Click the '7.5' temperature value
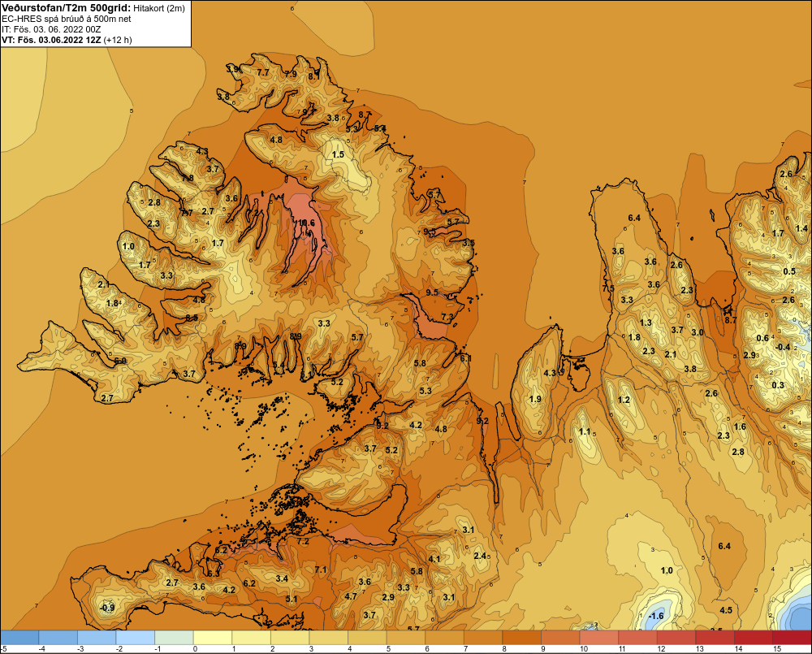Image resolution: width=812 pixels, height=654 pixels. pyautogui.click(x=608, y=288)
